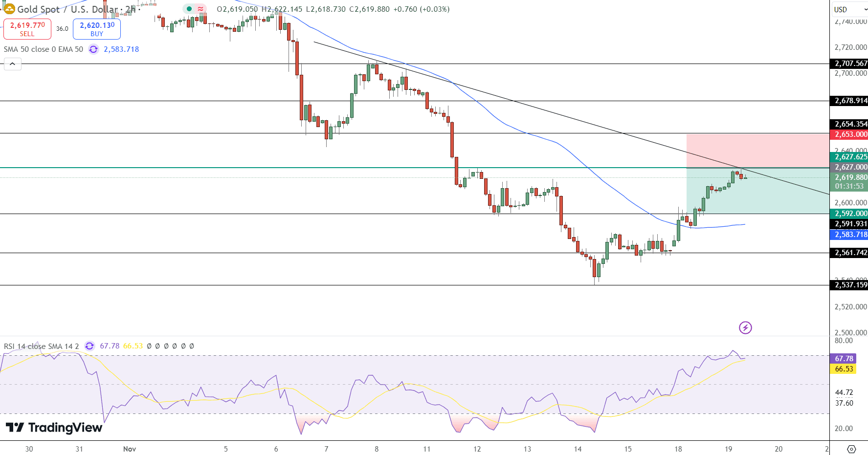The width and height of the screenshot is (868, 455).
Task: Collapse the indicator legend with the chevron
Action: point(13,64)
